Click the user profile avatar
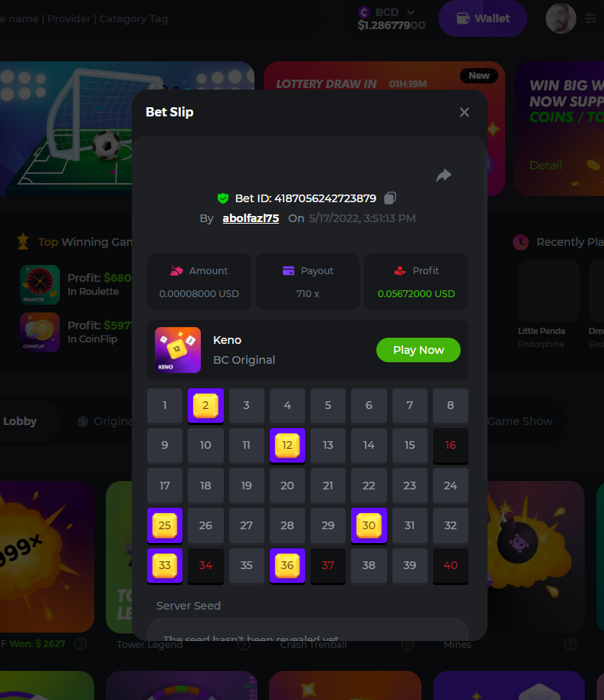Image resolution: width=604 pixels, height=700 pixels. tap(560, 18)
